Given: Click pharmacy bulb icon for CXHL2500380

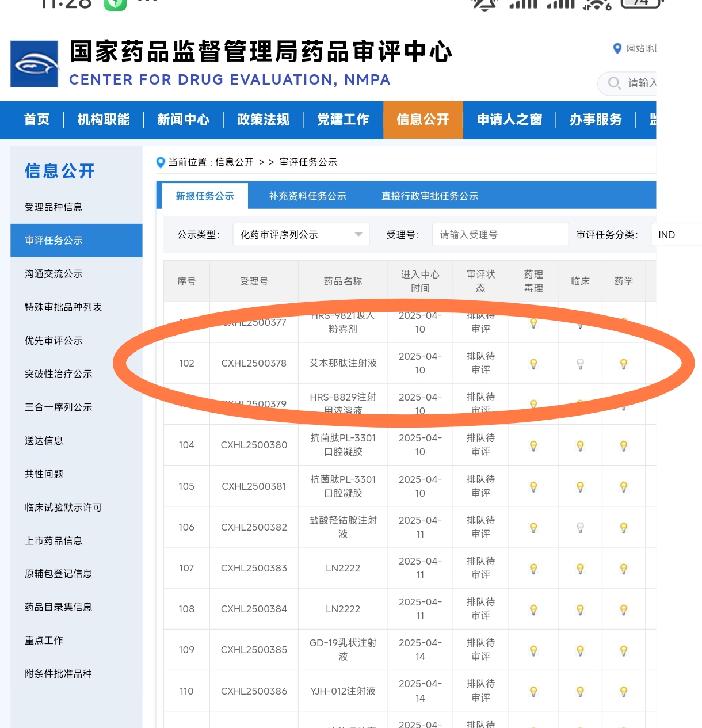Looking at the screenshot, I should pyautogui.click(x=624, y=445).
